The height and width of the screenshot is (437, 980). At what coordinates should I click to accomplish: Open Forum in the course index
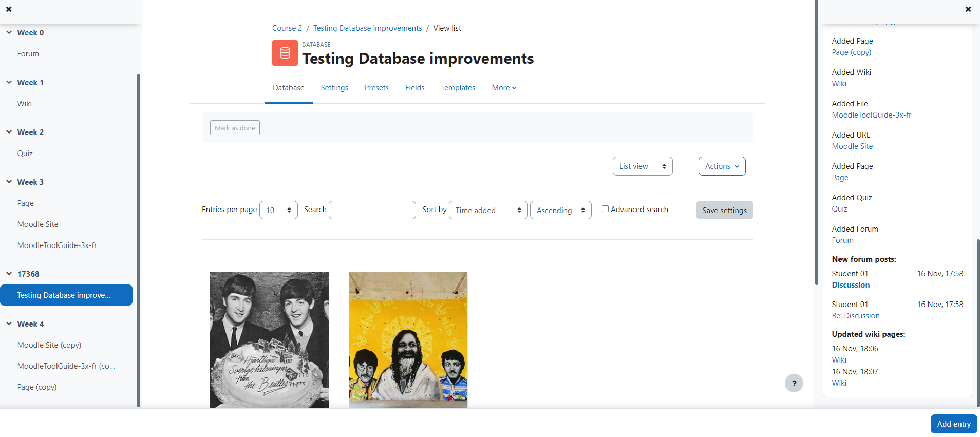tap(28, 54)
